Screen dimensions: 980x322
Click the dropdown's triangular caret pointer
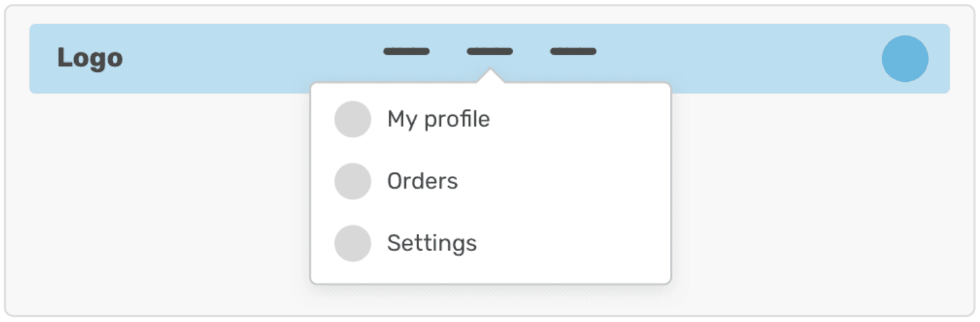491,77
